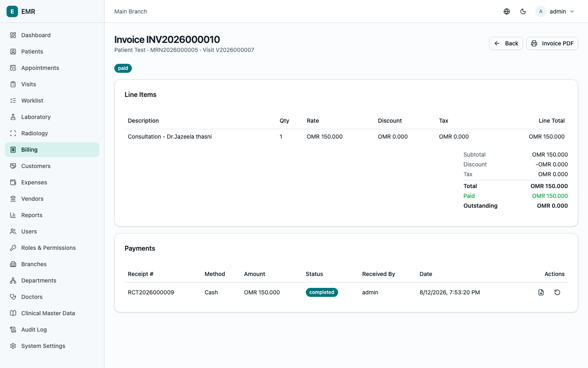Click the Billing receipt icon

13,150
